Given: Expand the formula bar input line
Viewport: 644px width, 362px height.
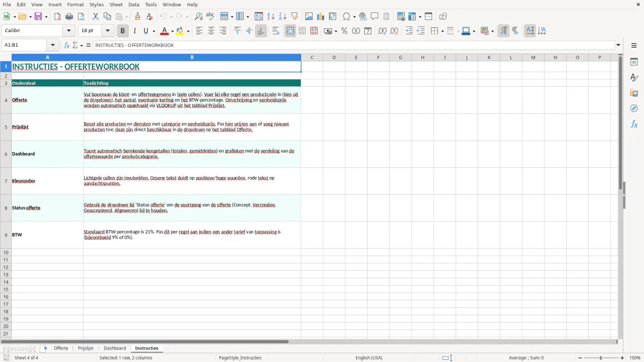Looking at the screenshot, I should [x=618, y=46].
